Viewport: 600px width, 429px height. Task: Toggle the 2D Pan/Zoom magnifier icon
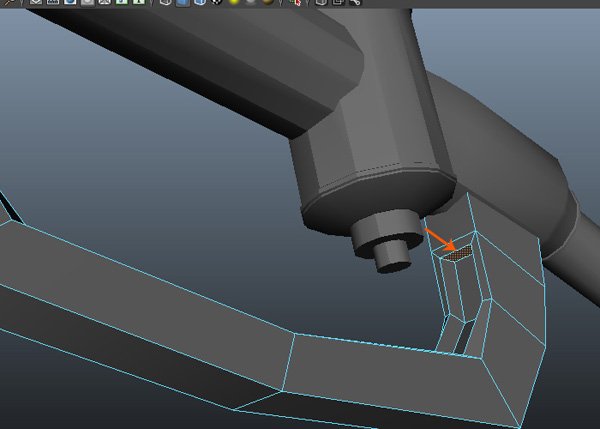pyautogui.click(x=10, y=2)
